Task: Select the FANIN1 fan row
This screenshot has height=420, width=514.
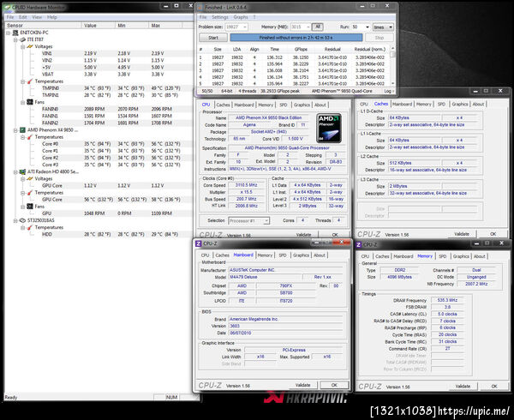Action: pyautogui.click(x=99, y=116)
